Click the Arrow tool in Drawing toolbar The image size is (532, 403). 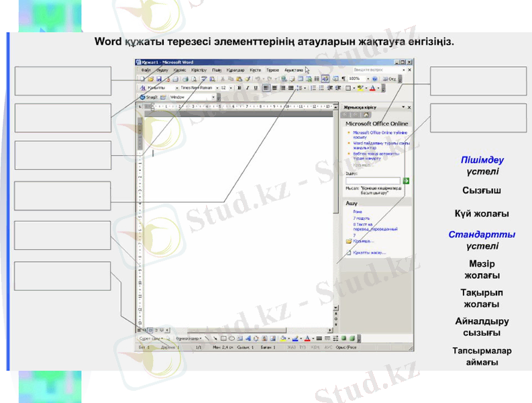point(215,339)
